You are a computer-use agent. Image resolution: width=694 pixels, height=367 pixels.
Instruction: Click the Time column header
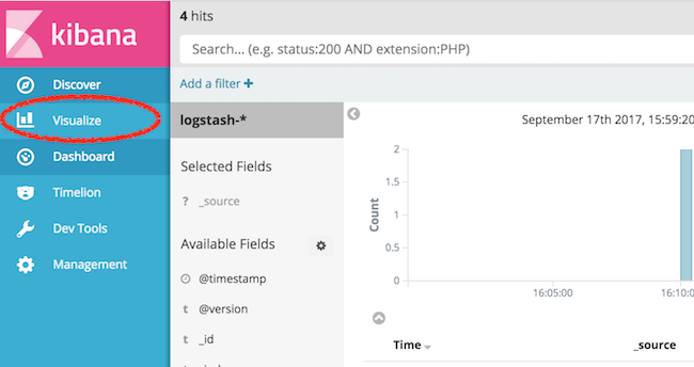pyautogui.click(x=407, y=345)
